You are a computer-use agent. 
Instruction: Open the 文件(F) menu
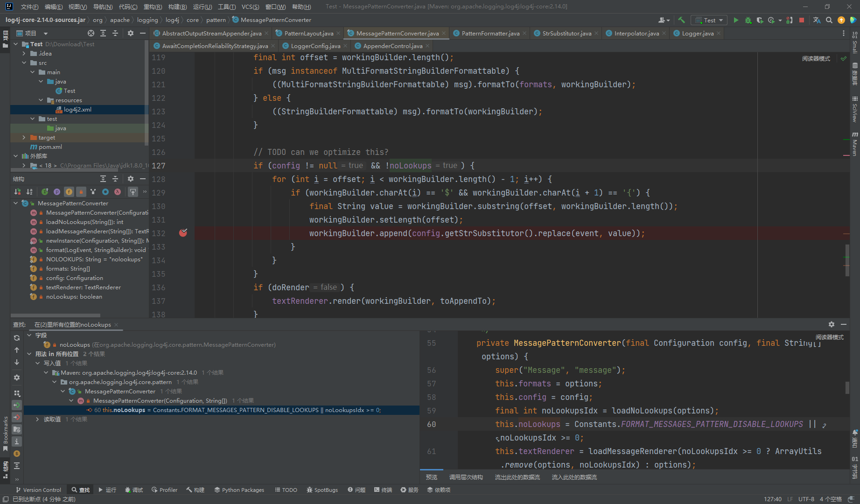tap(29, 7)
